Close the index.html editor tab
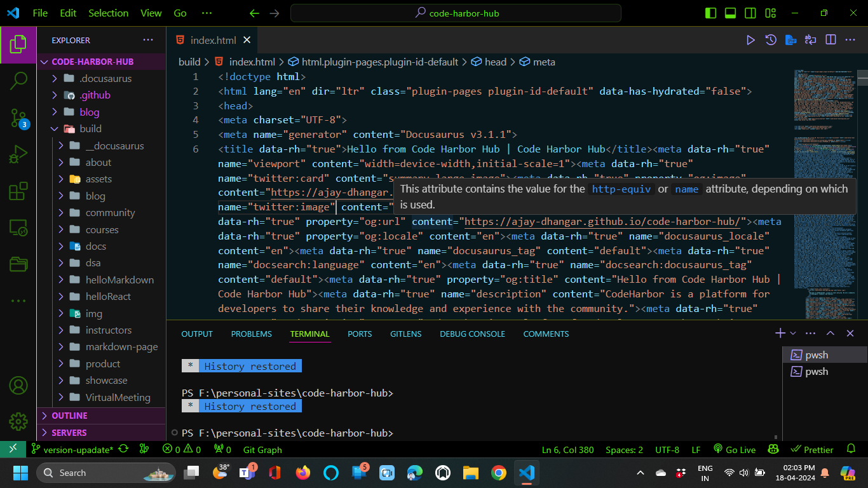This screenshot has height=488, width=868. pyautogui.click(x=247, y=40)
